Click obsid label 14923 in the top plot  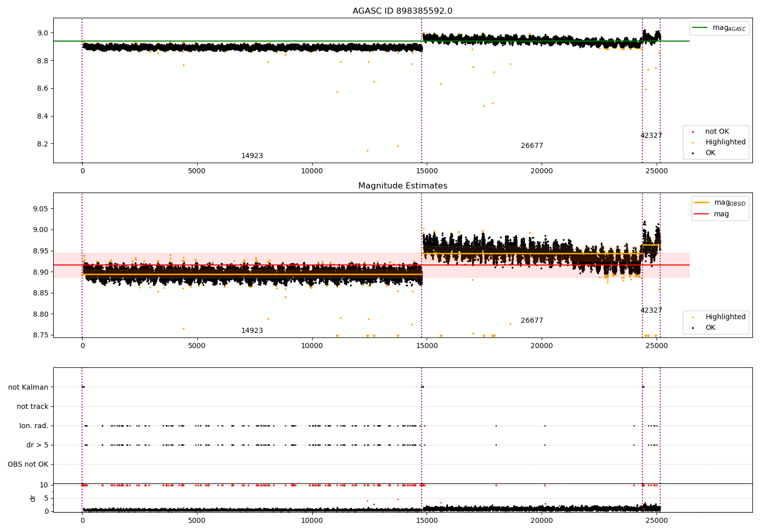[x=252, y=156]
